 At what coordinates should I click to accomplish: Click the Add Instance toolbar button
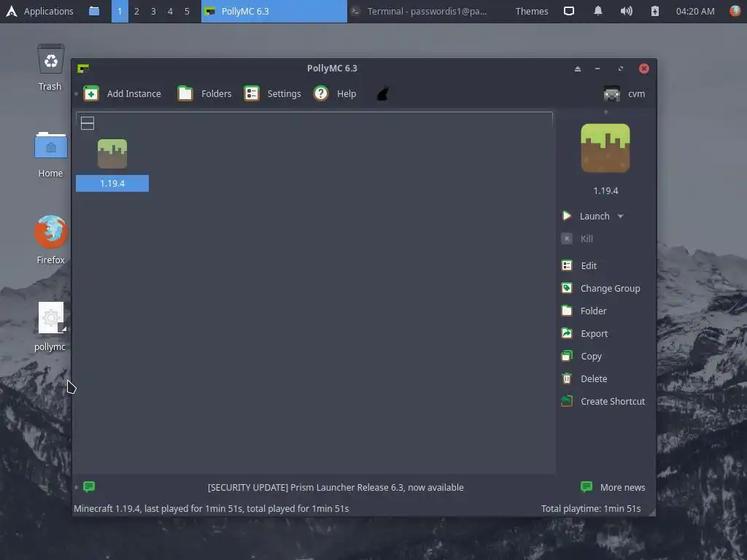pos(123,94)
